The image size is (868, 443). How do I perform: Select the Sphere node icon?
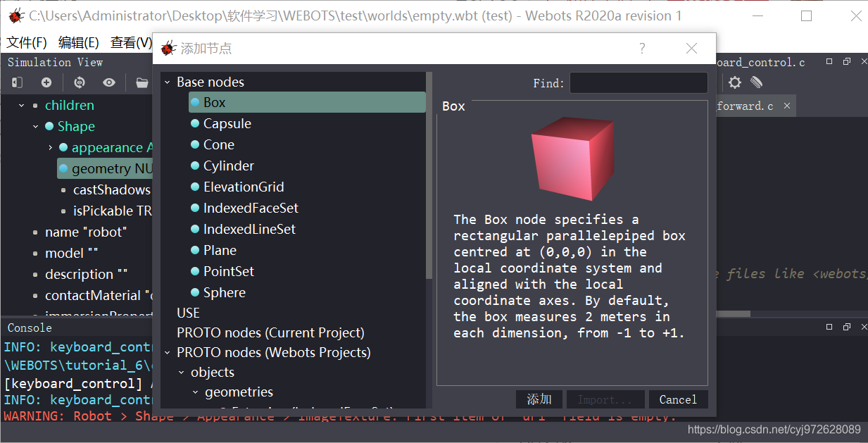click(196, 293)
